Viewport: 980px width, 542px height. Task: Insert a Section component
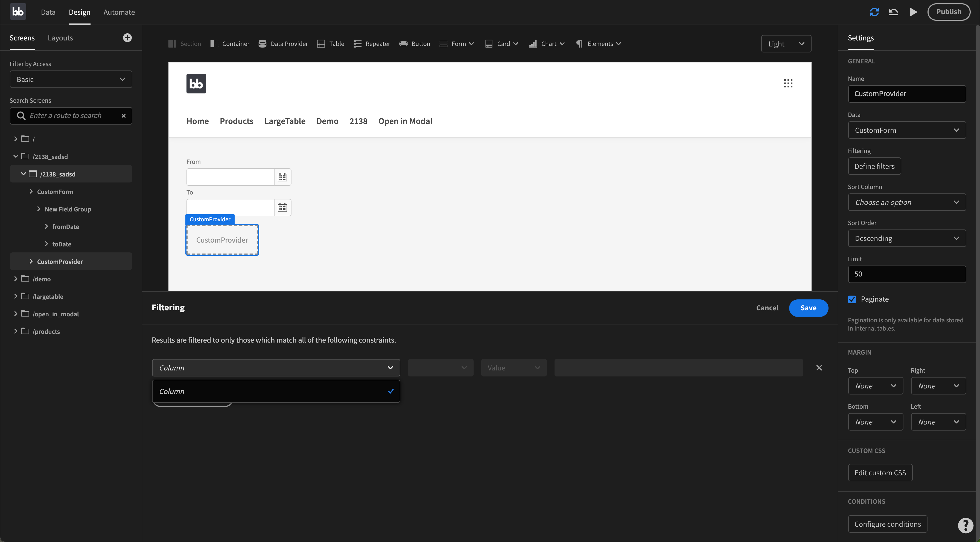(184, 43)
